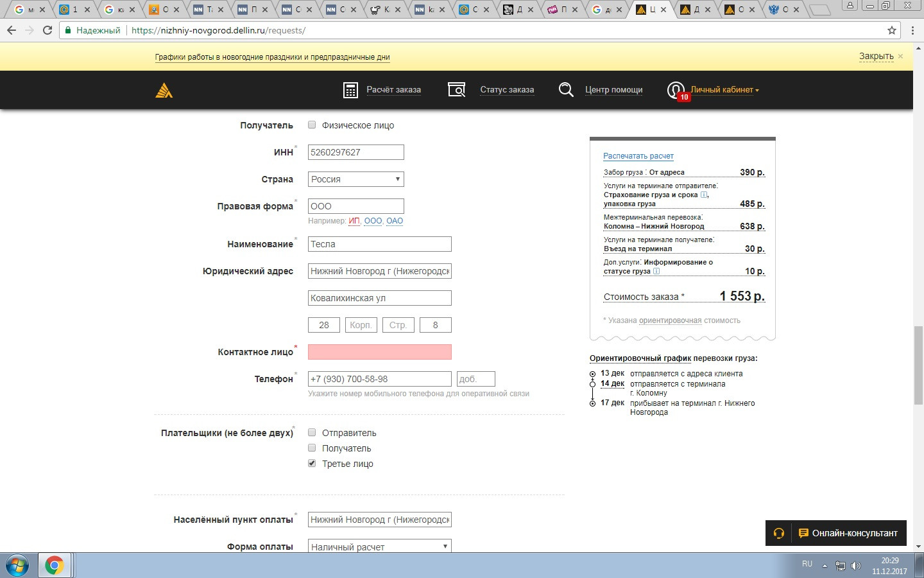The height and width of the screenshot is (578, 924).
Task: Tick the Физическое лицо checkbox
Action: 312,125
